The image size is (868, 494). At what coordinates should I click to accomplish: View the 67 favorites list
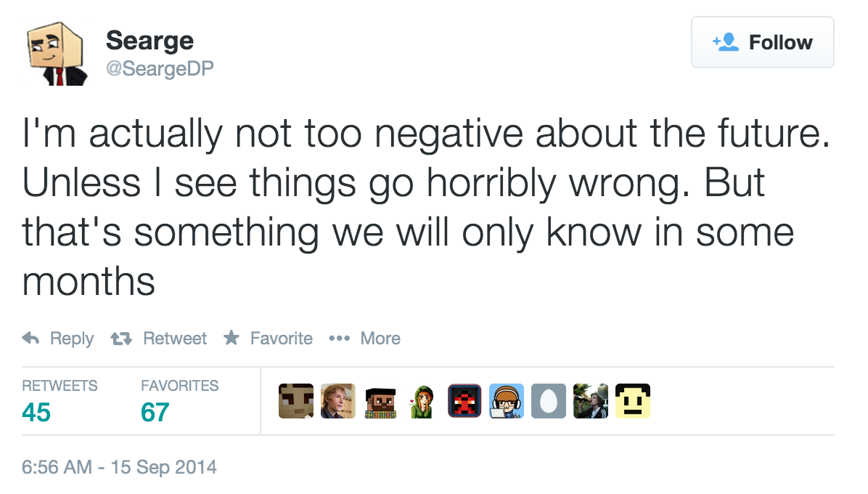(x=155, y=412)
